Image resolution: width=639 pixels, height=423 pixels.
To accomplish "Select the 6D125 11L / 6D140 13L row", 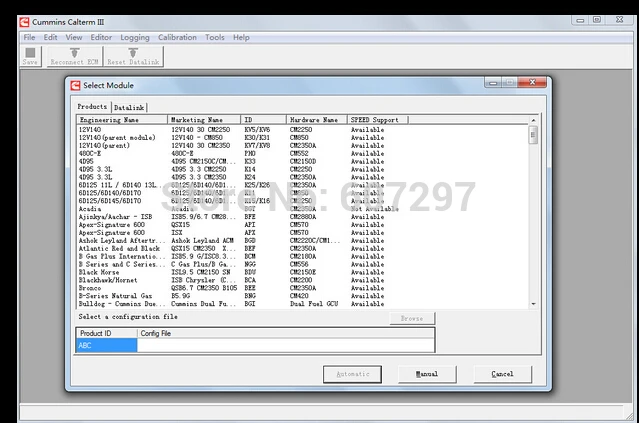I will pos(304,185).
